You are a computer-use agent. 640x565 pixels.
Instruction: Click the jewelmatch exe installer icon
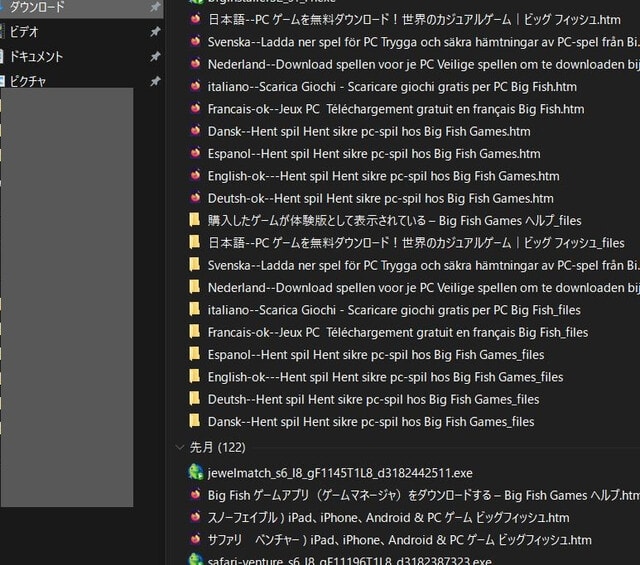pos(196,472)
